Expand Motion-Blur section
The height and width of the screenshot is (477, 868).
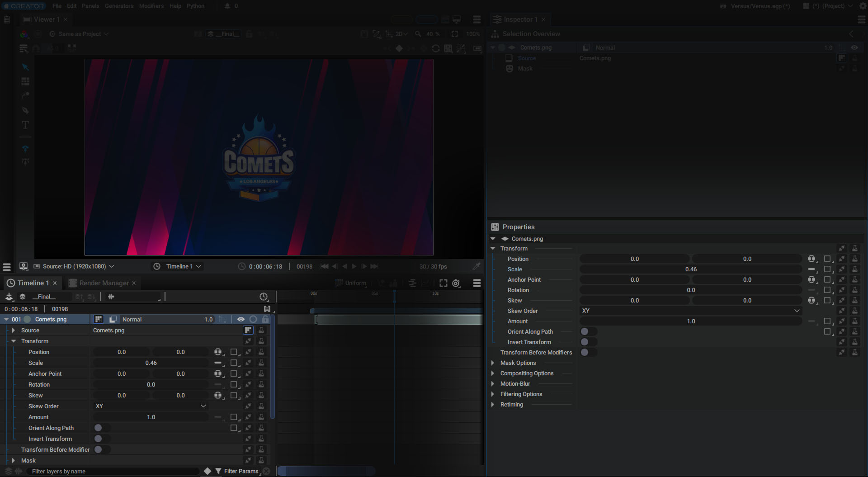(x=493, y=383)
